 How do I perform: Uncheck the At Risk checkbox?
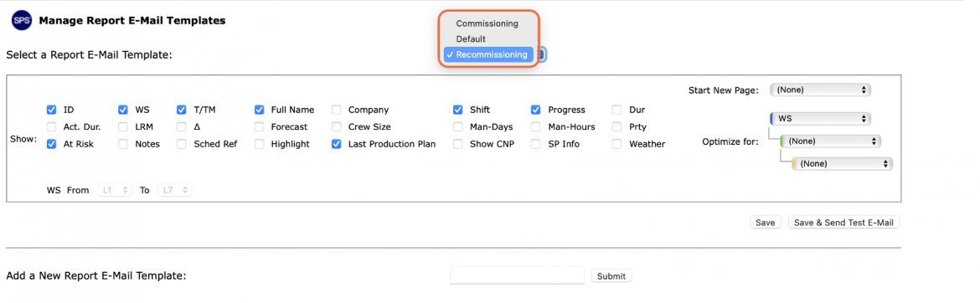tap(51, 144)
